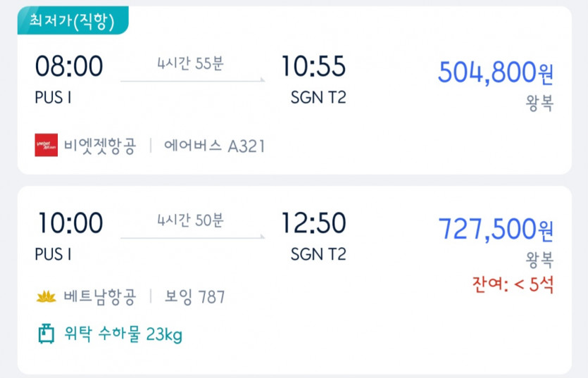Click the checked baggage suitcase icon

click(x=46, y=334)
